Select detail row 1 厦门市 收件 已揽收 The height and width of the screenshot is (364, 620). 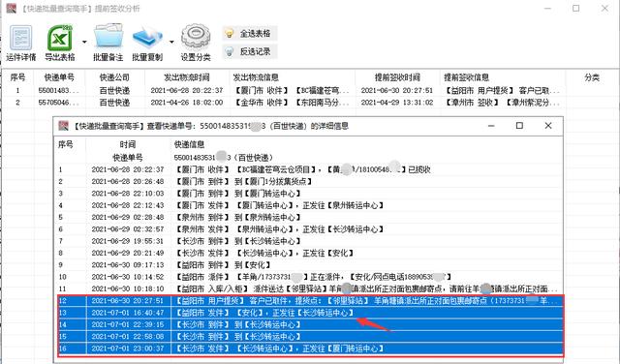pos(308,170)
